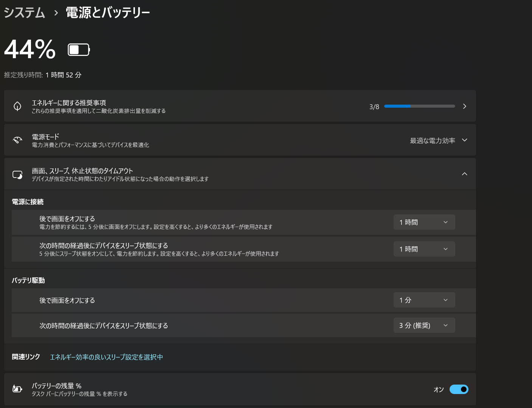The height and width of the screenshot is (408, 532).
Task: Open battery screen off 1 分 dropdown
Action: point(424,300)
